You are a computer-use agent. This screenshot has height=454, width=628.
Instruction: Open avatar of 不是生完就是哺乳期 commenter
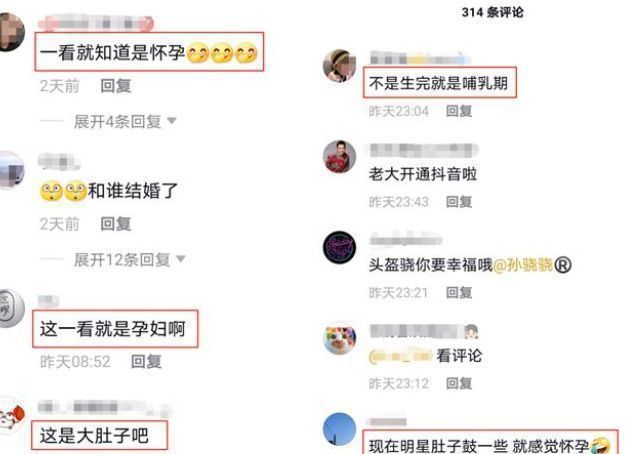pyautogui.click(x=340, y=66)
